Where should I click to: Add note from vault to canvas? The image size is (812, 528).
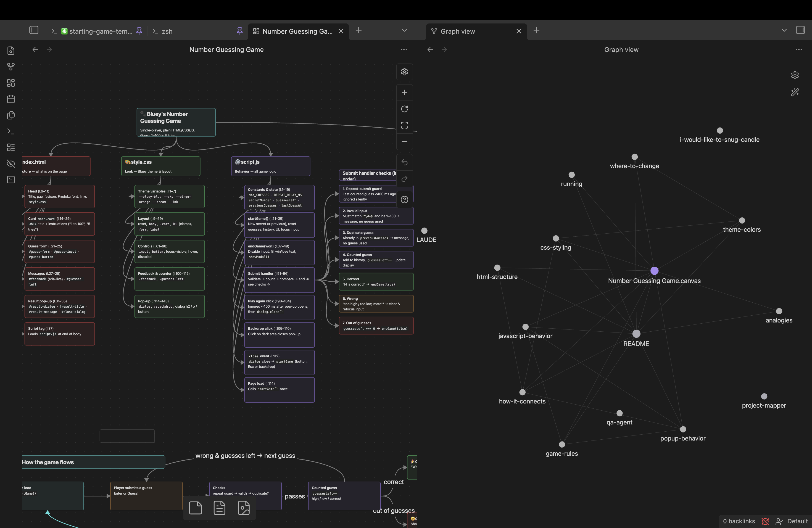tap(219, 508)
